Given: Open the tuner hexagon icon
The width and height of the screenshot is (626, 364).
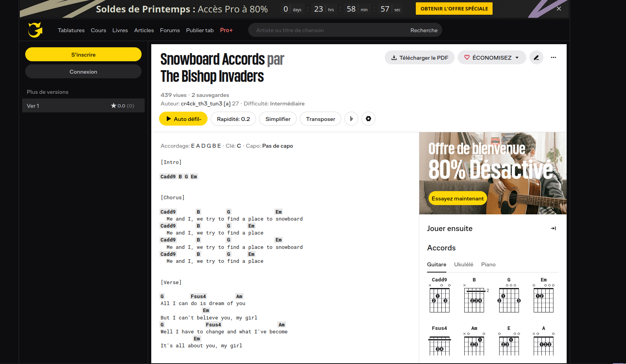Looking at the screenshot, I should [x=368, y=119].
